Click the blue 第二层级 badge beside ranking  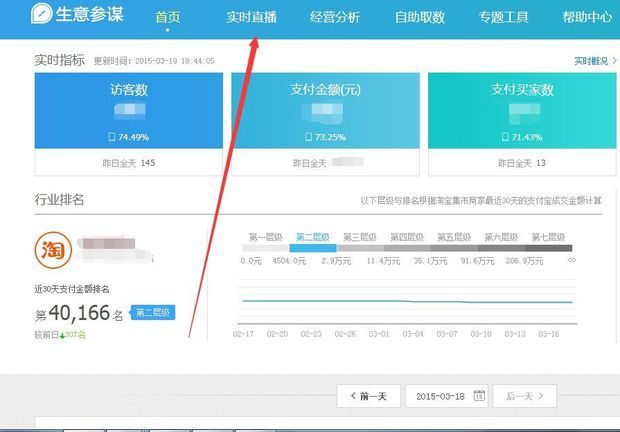click(152, 313)
